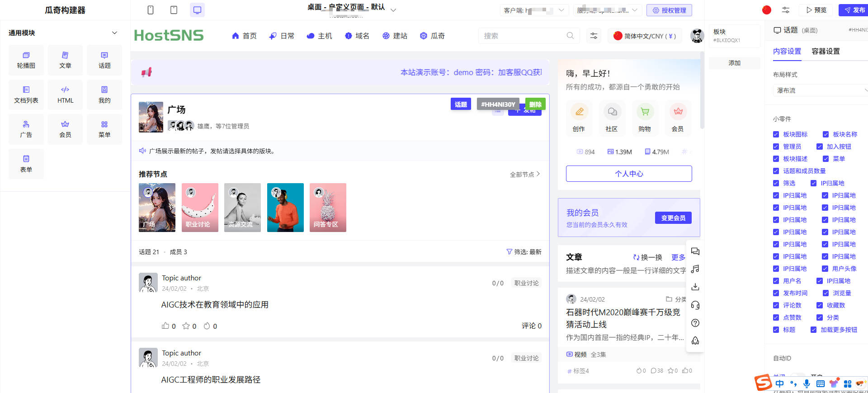This screenshot has width=868, height=393.
Task: Click the 个人中心 button
Action: click(628, 174)
